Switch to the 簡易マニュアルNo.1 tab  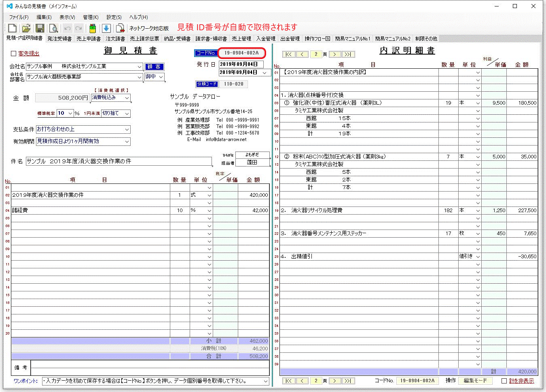[353, 39]
